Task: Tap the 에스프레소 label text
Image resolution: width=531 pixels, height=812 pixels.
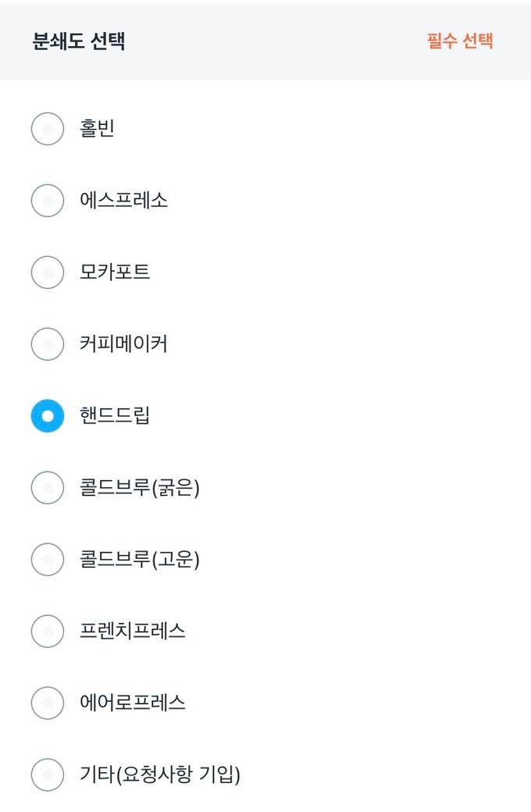Action: coord(123,201)
